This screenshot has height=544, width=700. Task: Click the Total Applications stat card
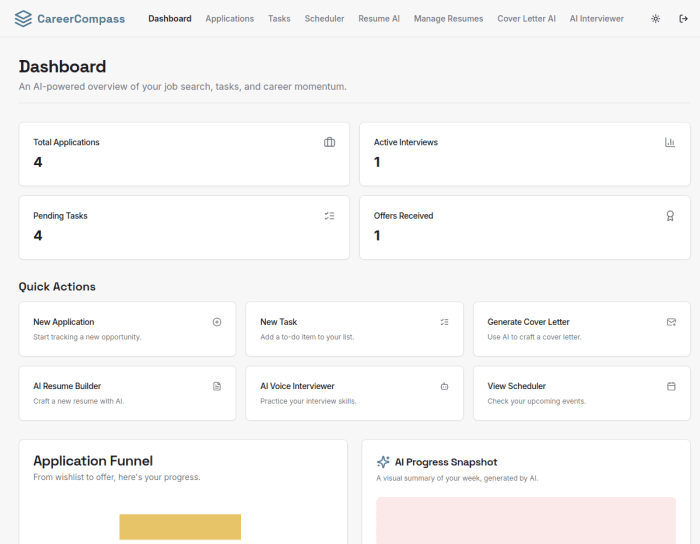click(x=184, y=154)
